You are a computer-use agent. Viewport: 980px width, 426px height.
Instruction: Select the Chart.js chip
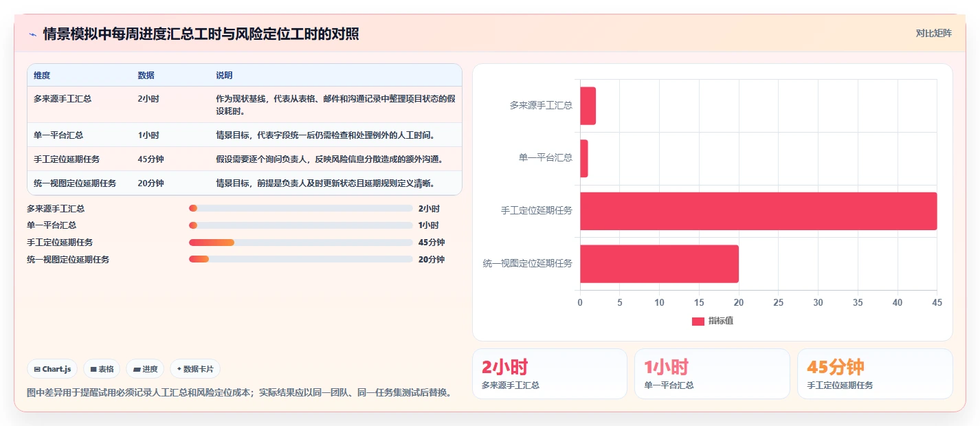53,369
